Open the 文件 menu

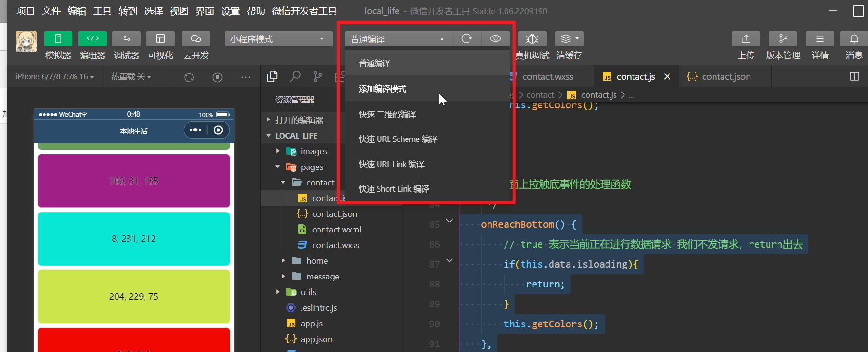point(51,11)
